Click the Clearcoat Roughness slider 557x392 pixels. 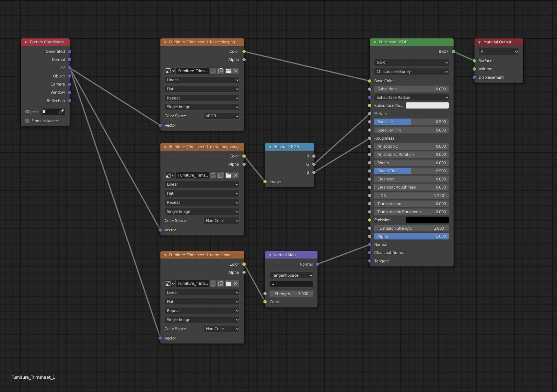[x=412, y=187]
